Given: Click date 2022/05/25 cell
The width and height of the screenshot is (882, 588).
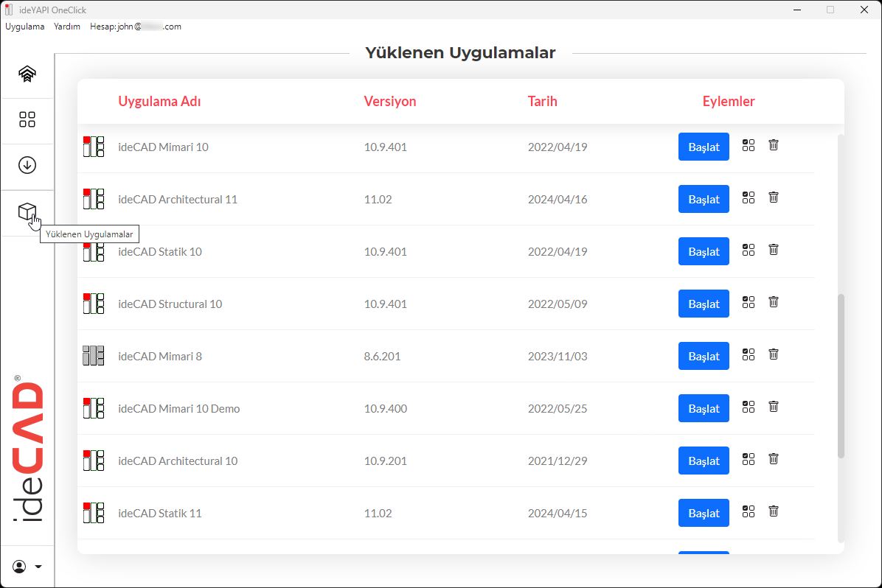Looking at the screenshot, I should (558, 408).
